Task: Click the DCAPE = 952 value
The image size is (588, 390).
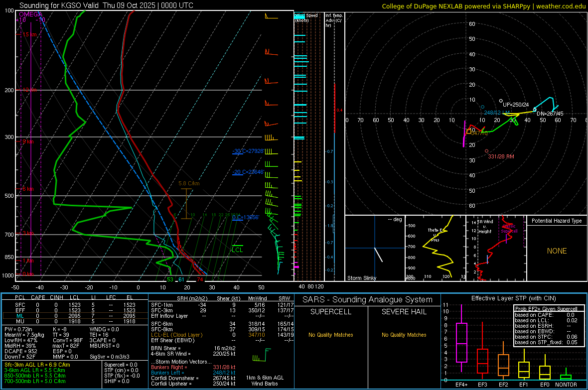Action: coord(20,351)
